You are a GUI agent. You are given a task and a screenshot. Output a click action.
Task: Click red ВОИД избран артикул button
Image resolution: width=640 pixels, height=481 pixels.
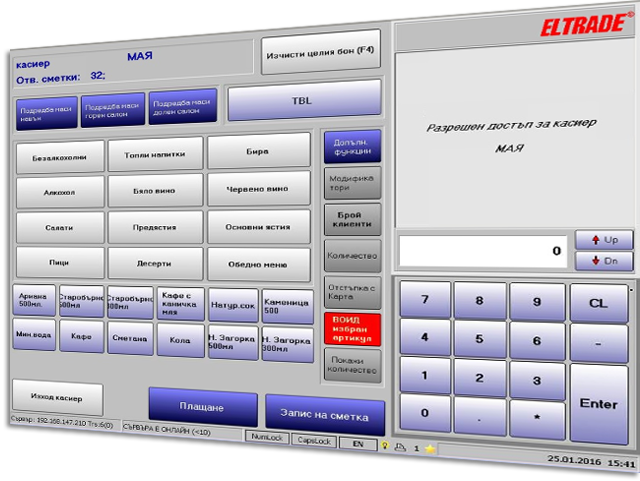[x=352, y=328]
